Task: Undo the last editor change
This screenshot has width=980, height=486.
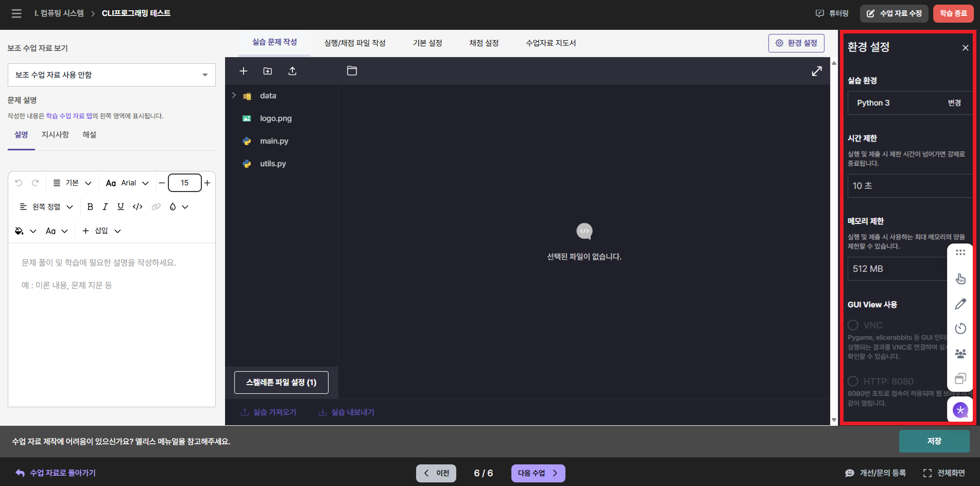Action: click(19, 183)
